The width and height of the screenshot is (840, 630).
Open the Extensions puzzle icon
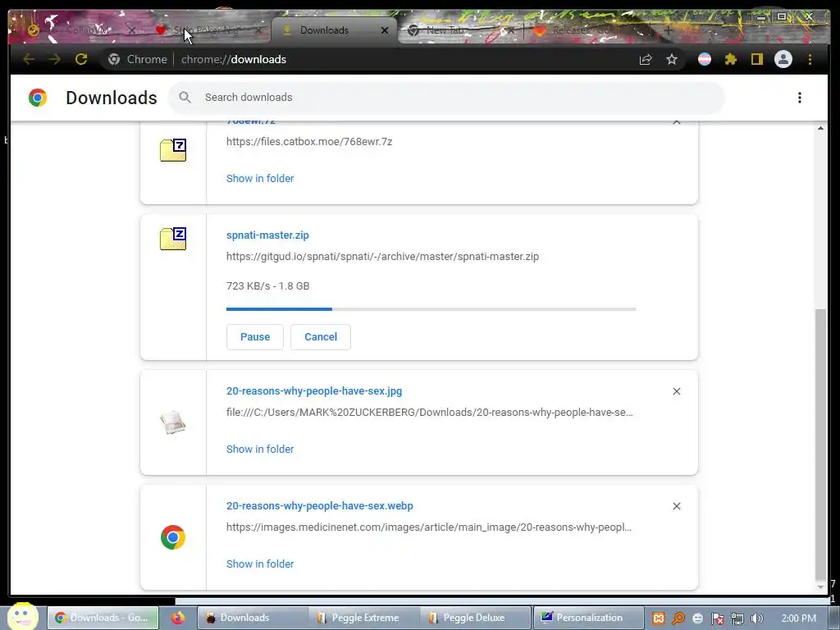[731, 59]
